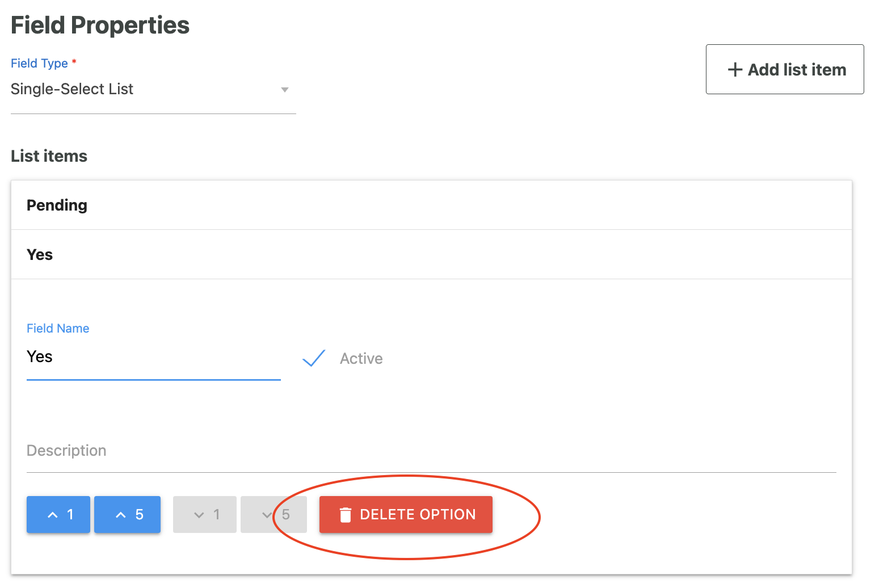Click the plus icon for adding list item
Viewport: 875px width, 588px height.
[735, 70]
